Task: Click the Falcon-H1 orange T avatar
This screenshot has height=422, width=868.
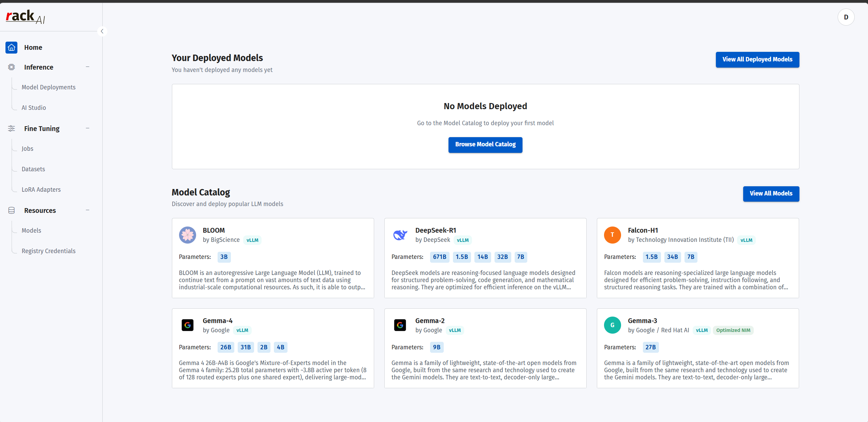Action: (613, 235)
